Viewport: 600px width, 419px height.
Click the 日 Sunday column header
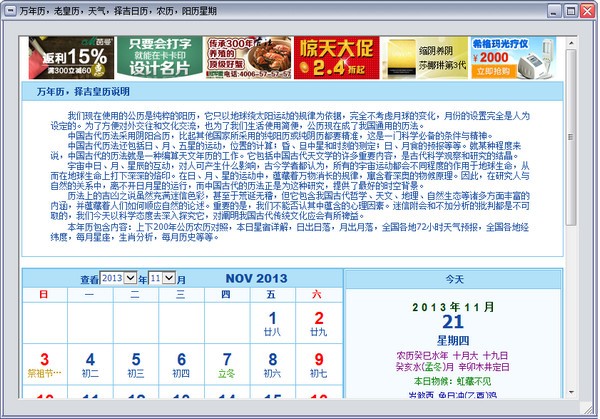point(44,294)
